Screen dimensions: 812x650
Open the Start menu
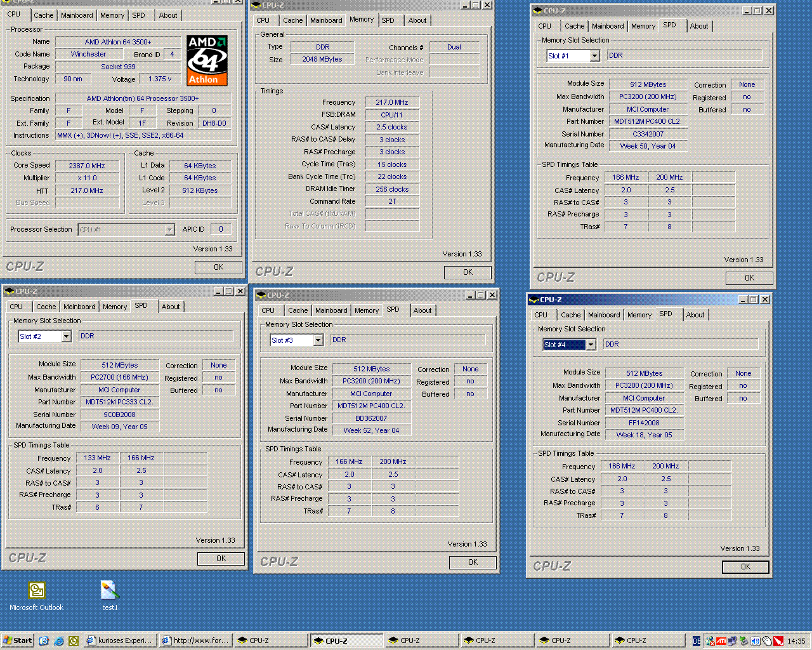coord(18,640)
